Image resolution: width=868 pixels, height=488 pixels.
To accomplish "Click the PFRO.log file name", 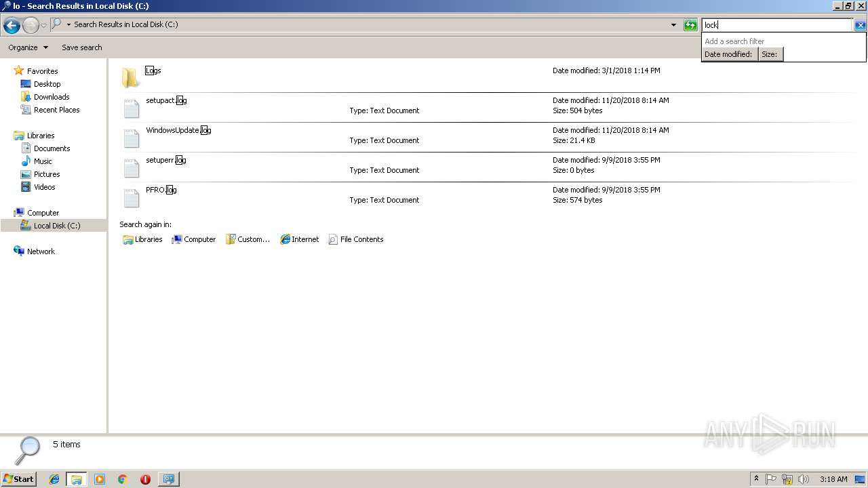I will (x=161, y=190).
